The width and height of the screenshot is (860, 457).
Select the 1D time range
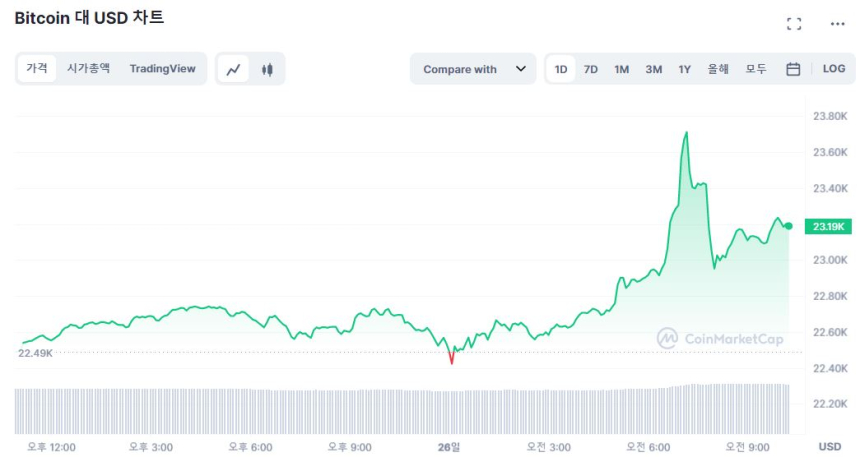(561, 69)
